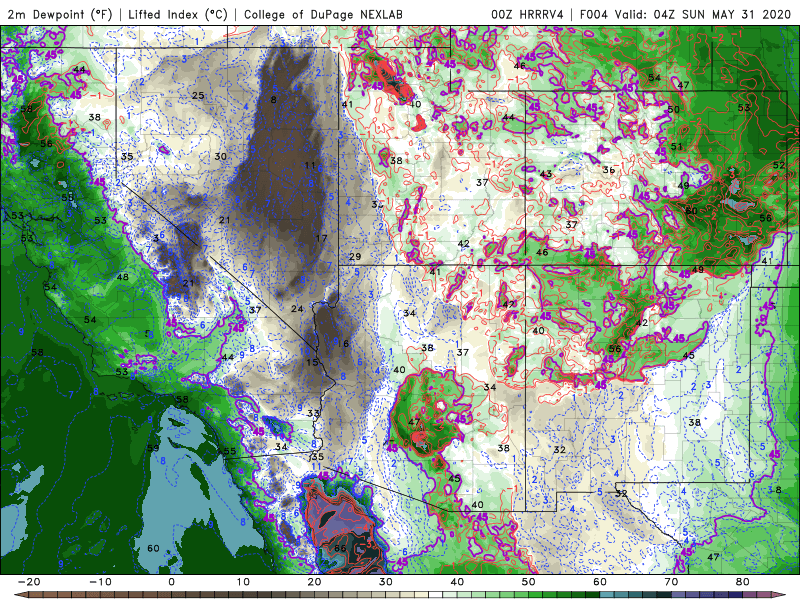Click the dewpoint value '24' on the map
This screenshot has width=800, height=600.
tap(297, 309)
